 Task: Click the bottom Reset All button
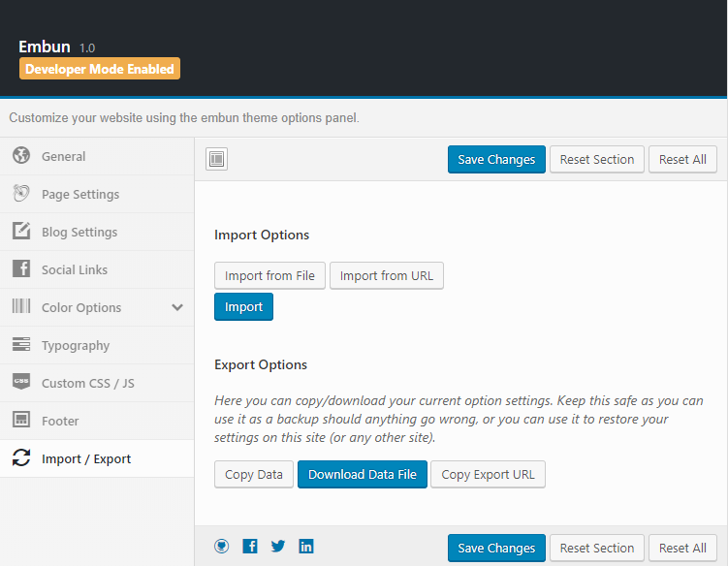(682, 548)
